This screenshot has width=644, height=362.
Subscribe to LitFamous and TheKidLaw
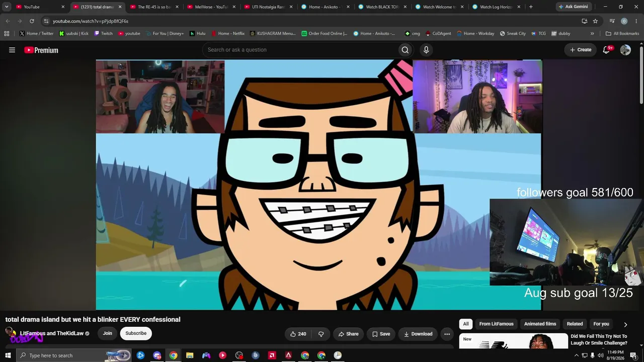136,333
